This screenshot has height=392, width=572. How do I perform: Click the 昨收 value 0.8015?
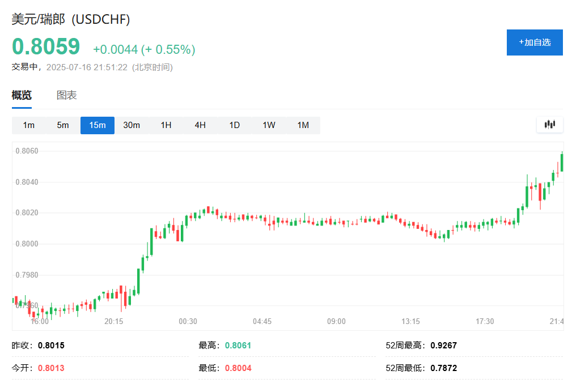51,346
